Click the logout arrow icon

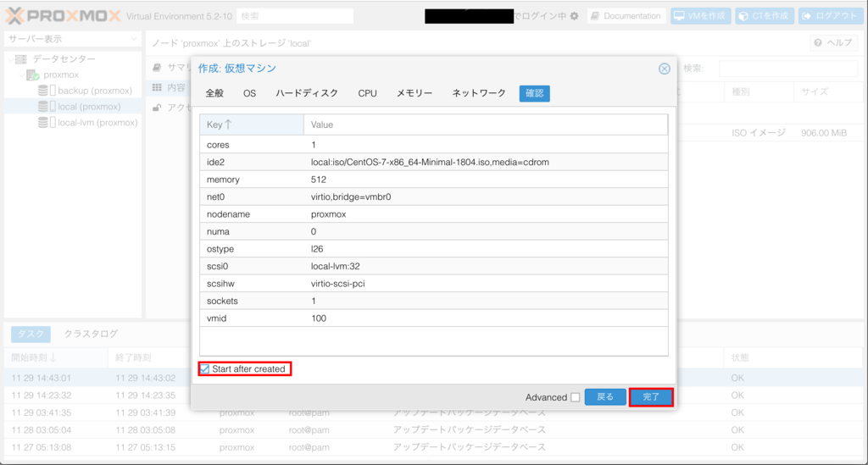pyautogui.click(x=807, y=16)
